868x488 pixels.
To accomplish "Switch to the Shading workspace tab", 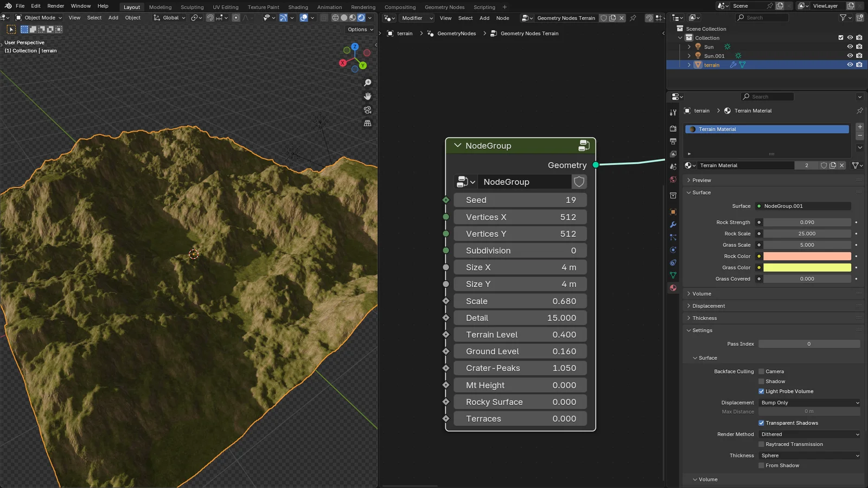I will pos(298,7).
